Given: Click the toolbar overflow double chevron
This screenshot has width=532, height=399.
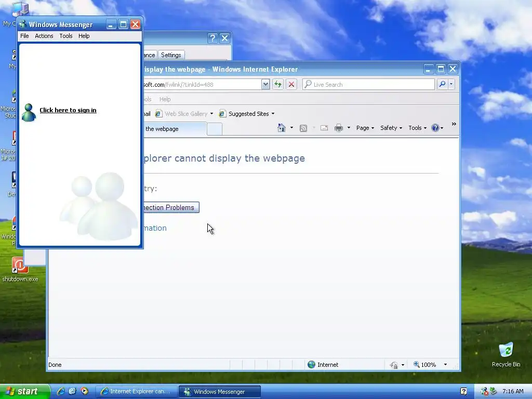Looking at the screenshot, I should click(x=454, y=124).
